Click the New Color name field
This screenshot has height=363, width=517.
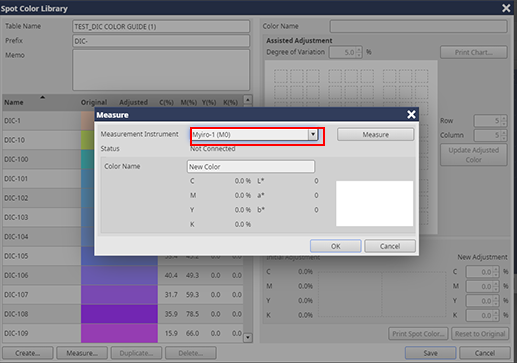(251, 167)
